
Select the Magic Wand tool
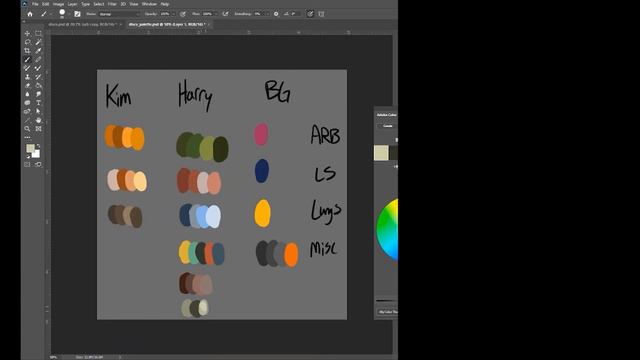(38, 42)
